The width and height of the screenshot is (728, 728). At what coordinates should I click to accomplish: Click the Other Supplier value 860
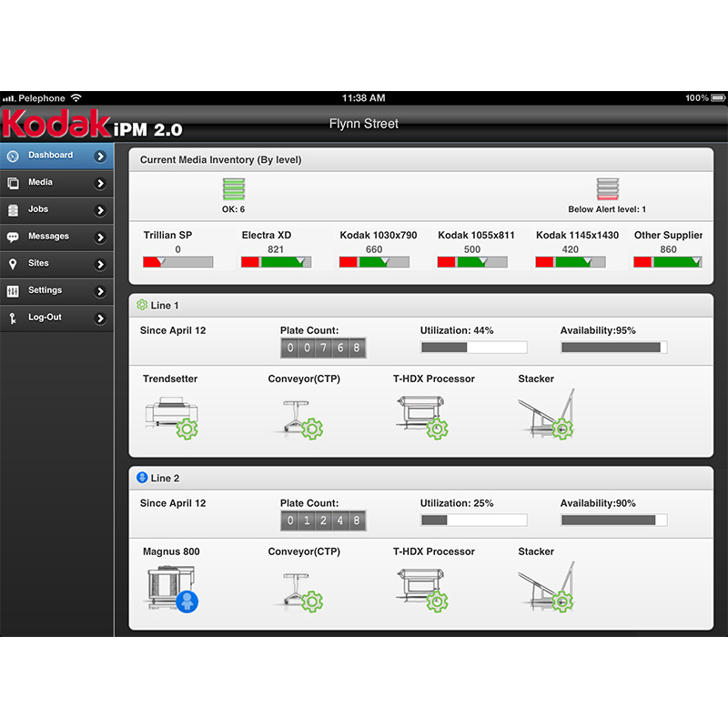[x=668, y=249]
